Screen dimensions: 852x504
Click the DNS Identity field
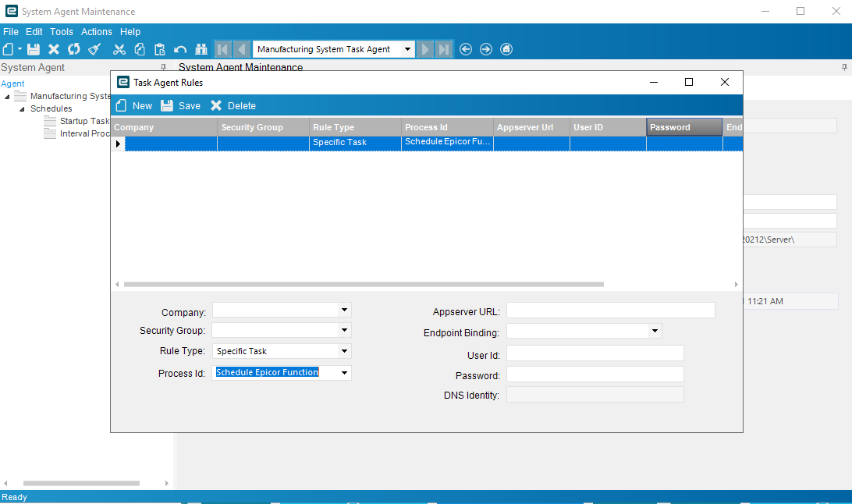[x=595, y=395]
